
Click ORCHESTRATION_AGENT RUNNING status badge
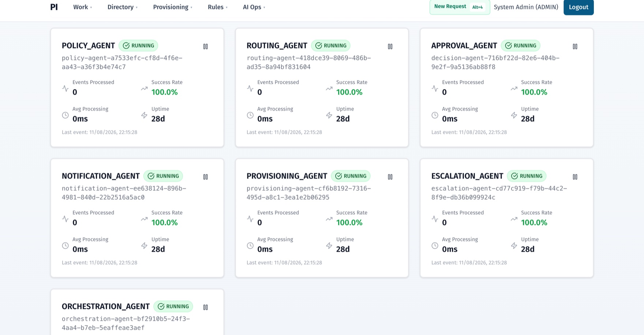pyautogui.click(x=173, y=306)
